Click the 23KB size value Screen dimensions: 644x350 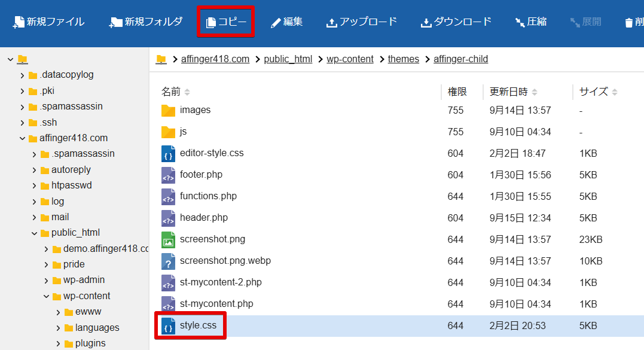(591, 239)
